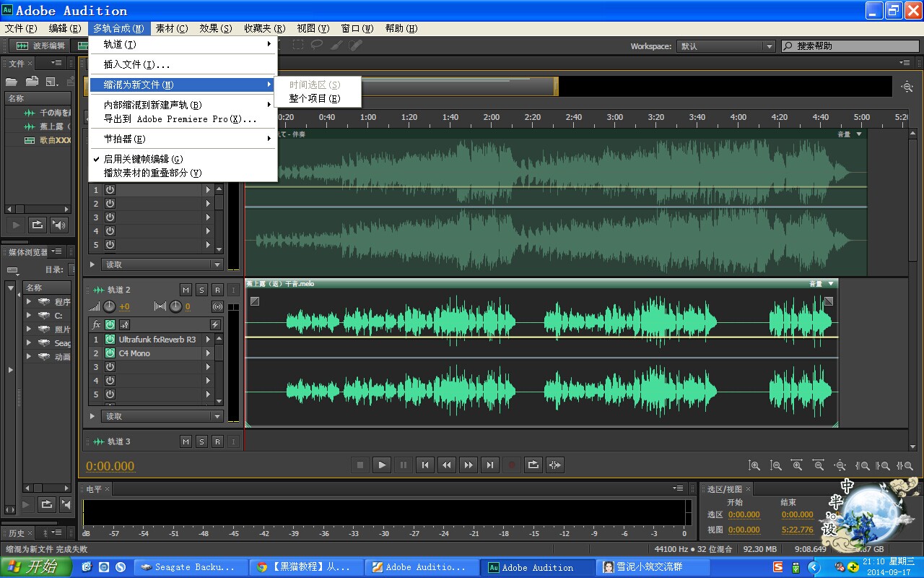Open file icon in Files panel
The width and height of the screenshot is (924, 578).
coord(12,82)
